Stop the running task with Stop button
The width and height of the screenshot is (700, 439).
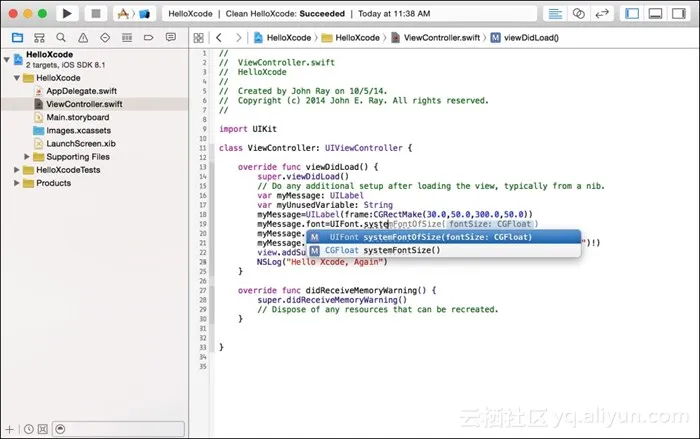(x=96, y=13)
